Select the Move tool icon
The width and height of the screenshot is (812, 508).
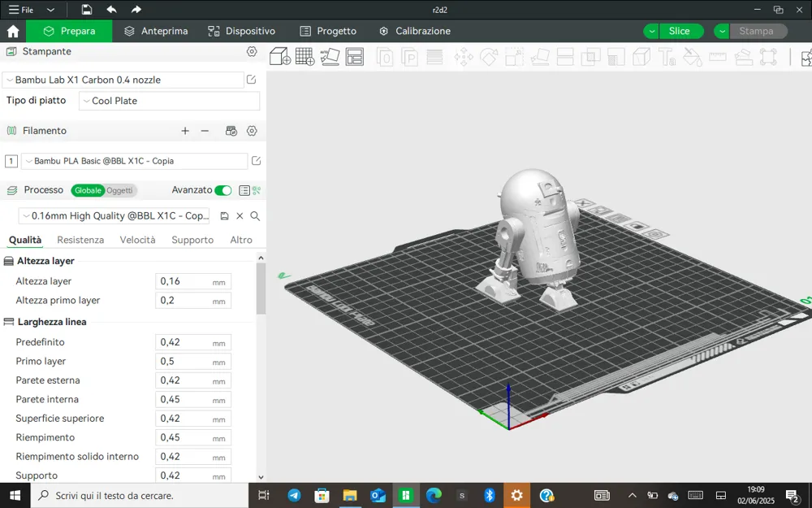pos(464,57)
